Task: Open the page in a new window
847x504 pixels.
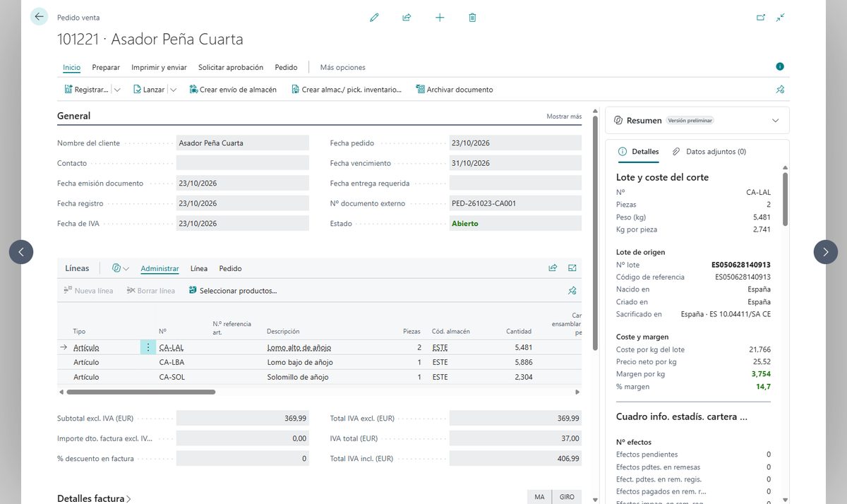Action: click(761, 17)
